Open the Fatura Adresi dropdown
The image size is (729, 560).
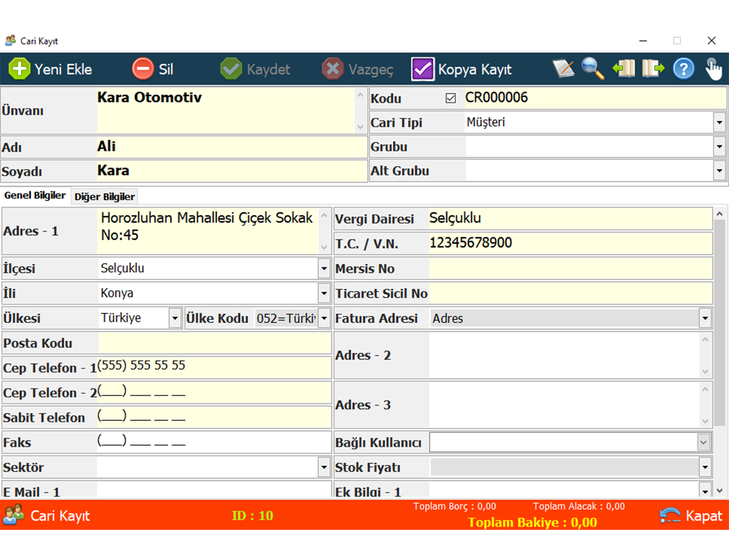tap(705, 318)
